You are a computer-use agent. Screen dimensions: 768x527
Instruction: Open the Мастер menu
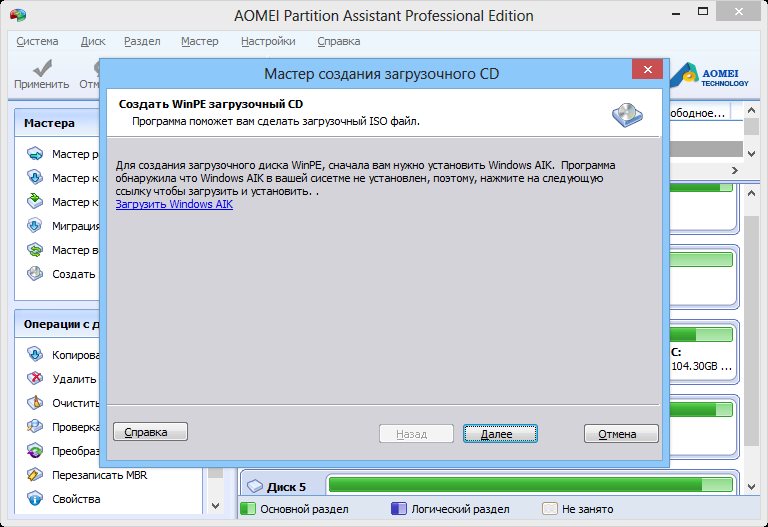point(199,42)
